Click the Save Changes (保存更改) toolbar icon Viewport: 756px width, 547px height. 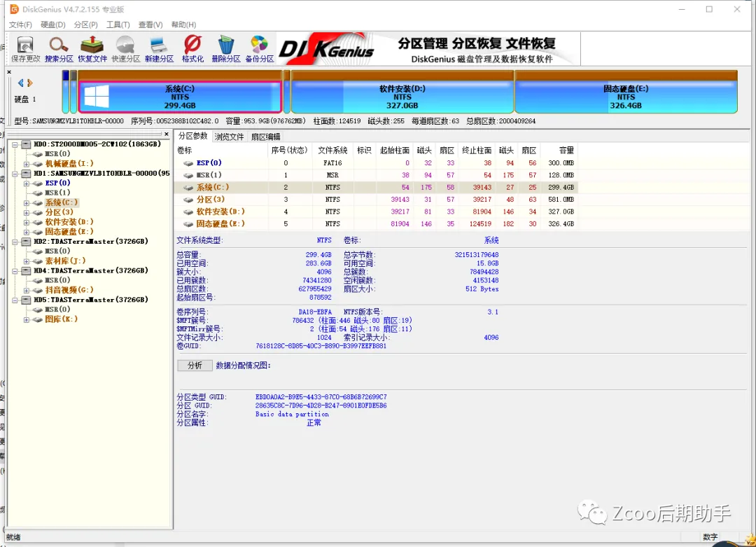pyautogui.click(x=25, y=49)
